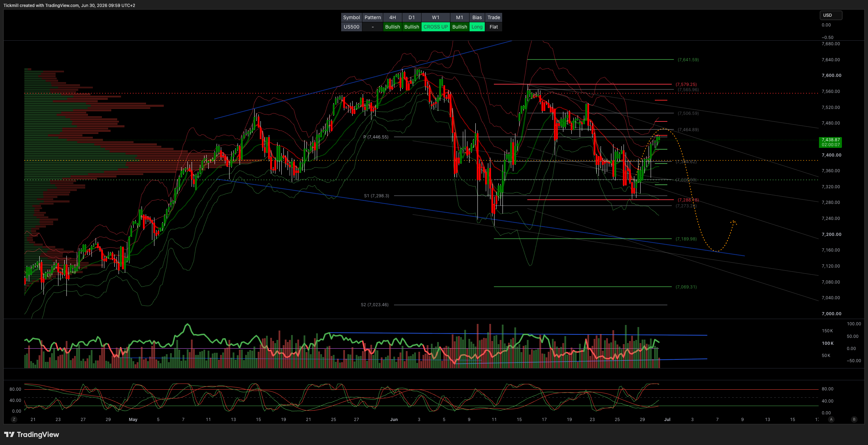Click the 100.00 oscillator scale label
Image resolution: width=868 pixels, height=445 pixels.
[854, 324]
